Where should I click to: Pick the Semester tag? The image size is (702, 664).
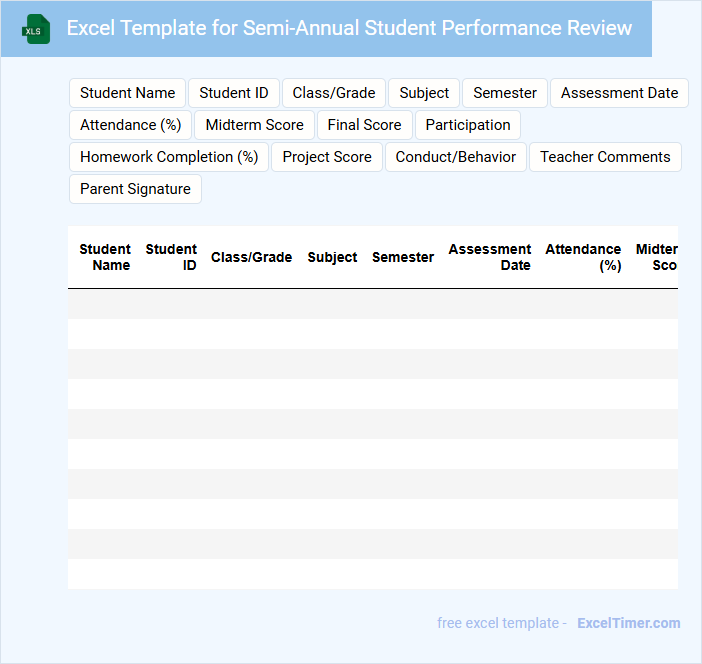tap(505, 93)
